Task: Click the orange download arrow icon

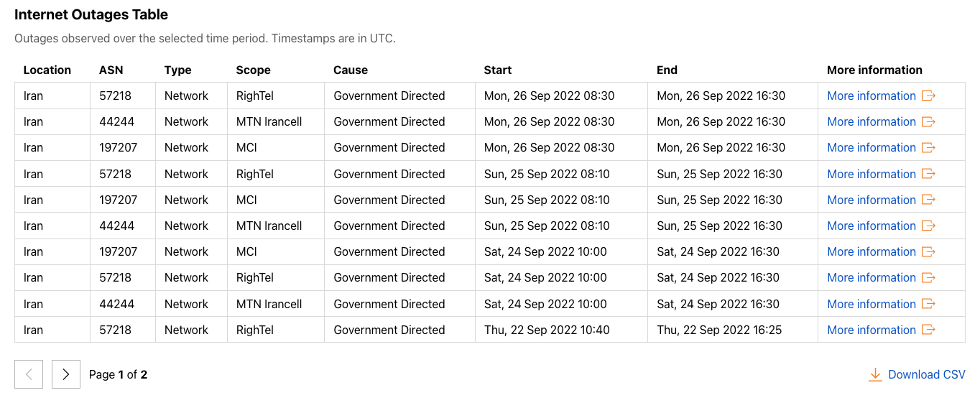Action: (x=875, y=374)
